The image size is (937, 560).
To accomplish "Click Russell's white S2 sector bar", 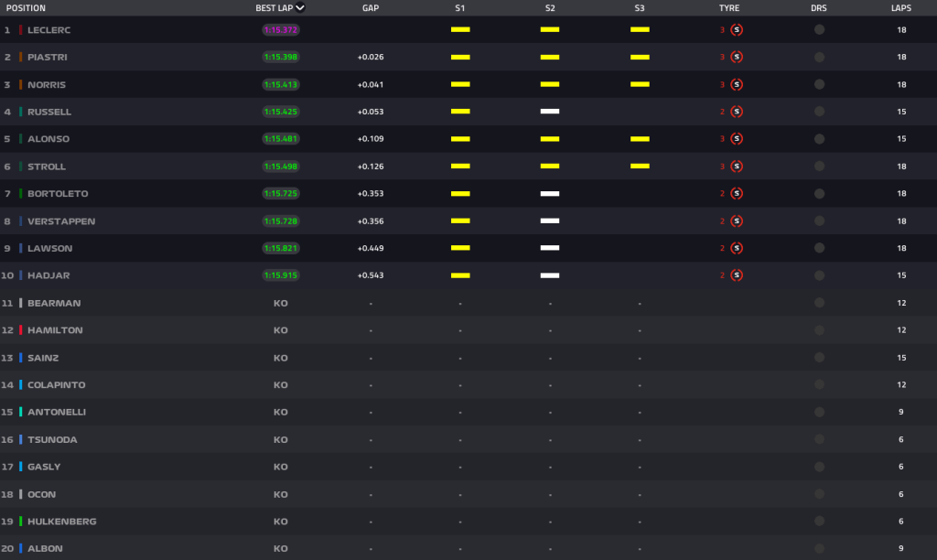I will [x=550, y=111].
